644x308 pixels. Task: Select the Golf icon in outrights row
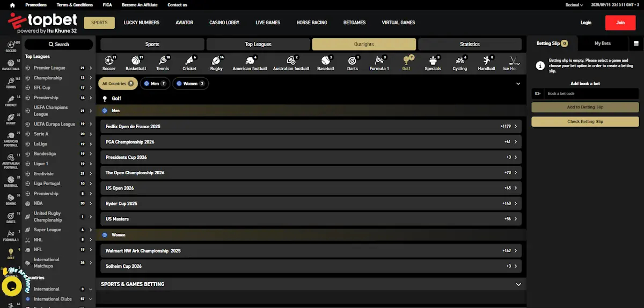click(406, 63)
